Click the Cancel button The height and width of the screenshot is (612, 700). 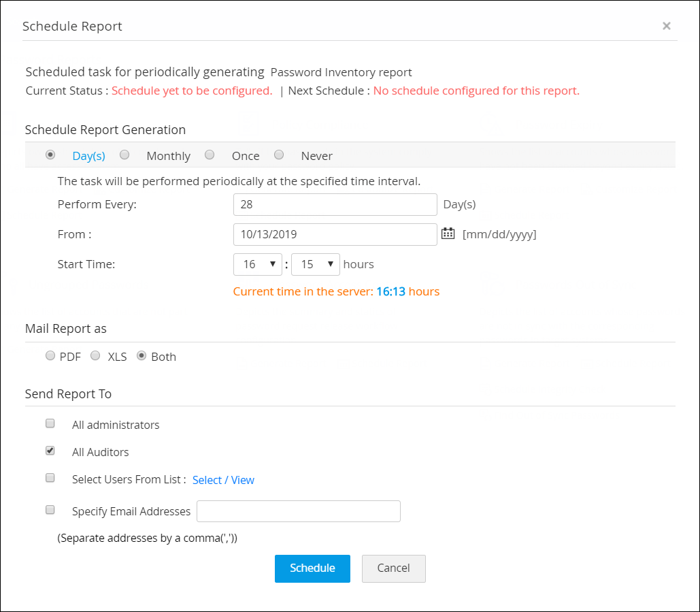pyautogui.click(x=393, y=568)
